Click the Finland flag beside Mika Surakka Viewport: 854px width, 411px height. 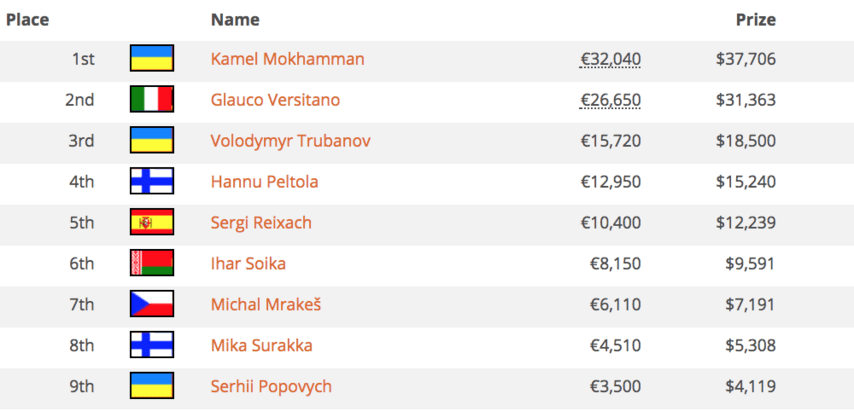pyautogui.click(x=152, y=345)
